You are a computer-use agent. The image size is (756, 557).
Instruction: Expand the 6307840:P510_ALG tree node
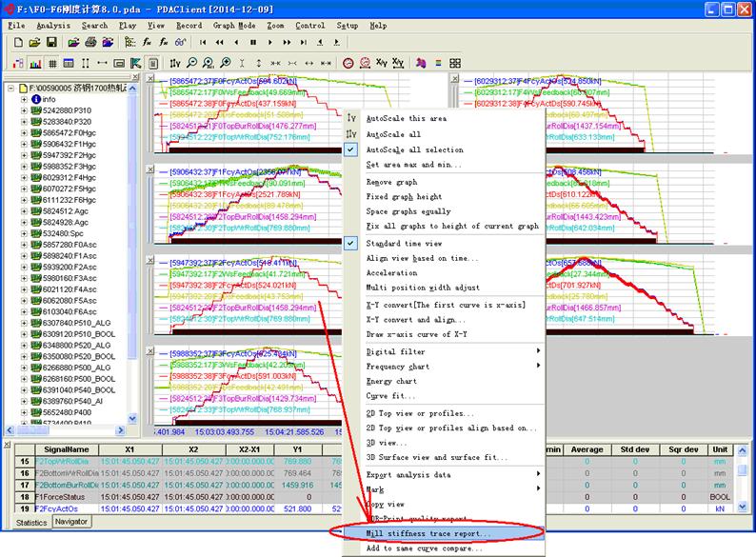tap(24, 323)
